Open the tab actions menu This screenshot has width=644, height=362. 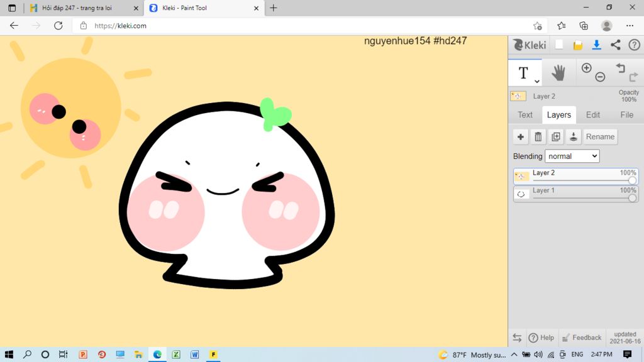(12, 8)
